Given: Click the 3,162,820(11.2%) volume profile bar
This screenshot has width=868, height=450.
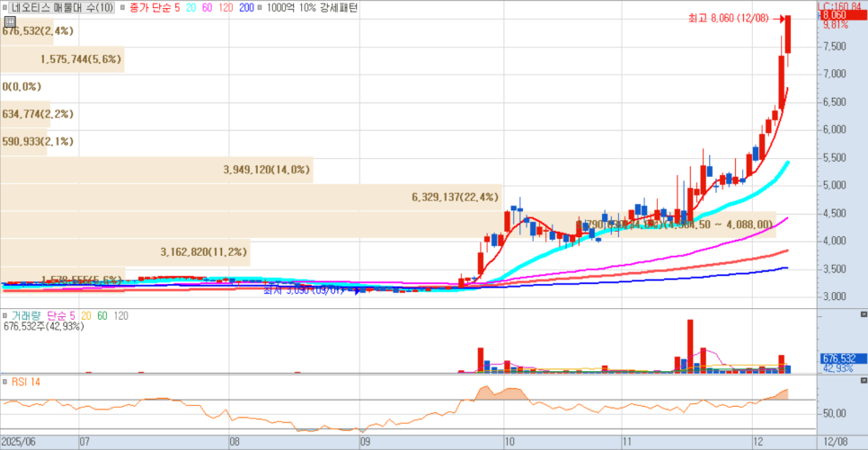Looking at the screenshot, I should 125,252.
